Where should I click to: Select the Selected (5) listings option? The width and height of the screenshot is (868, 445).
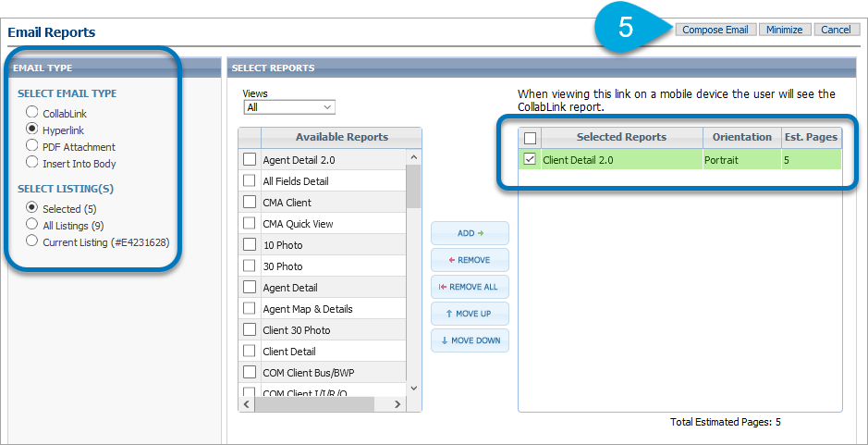32,208
